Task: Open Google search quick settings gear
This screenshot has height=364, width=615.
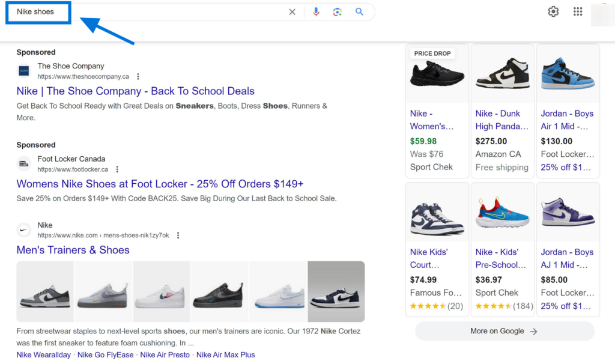Action: tap(553, 11)
